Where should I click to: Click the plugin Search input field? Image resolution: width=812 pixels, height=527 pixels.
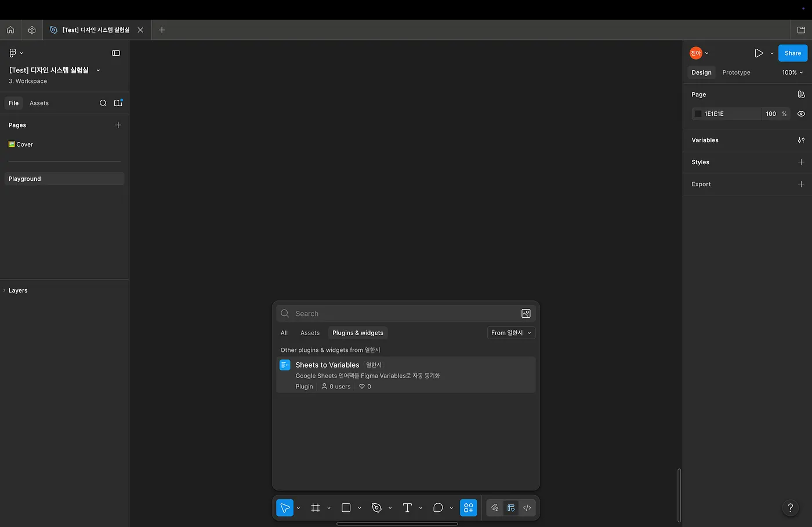point(406,314)
